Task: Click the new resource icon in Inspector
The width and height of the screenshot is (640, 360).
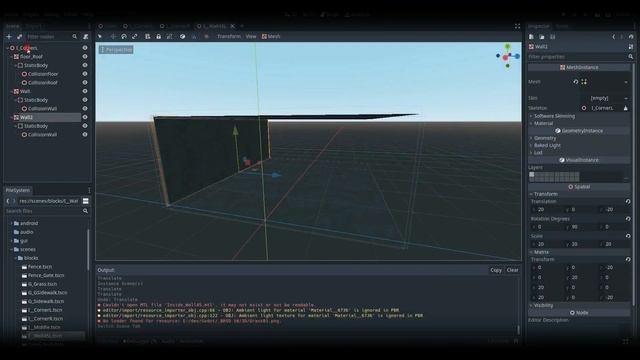Action: click(531, 37)
